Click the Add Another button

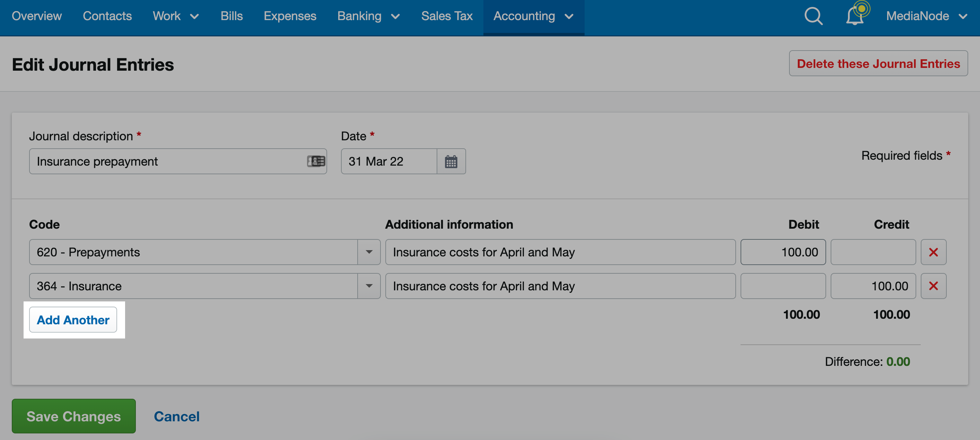(x=73, y=320)
